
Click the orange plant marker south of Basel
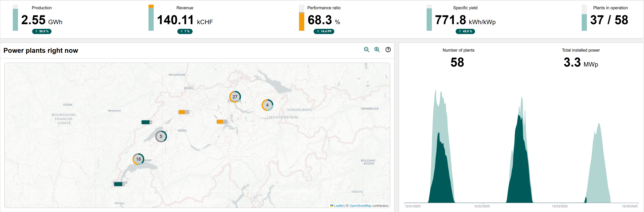(184, 112)
